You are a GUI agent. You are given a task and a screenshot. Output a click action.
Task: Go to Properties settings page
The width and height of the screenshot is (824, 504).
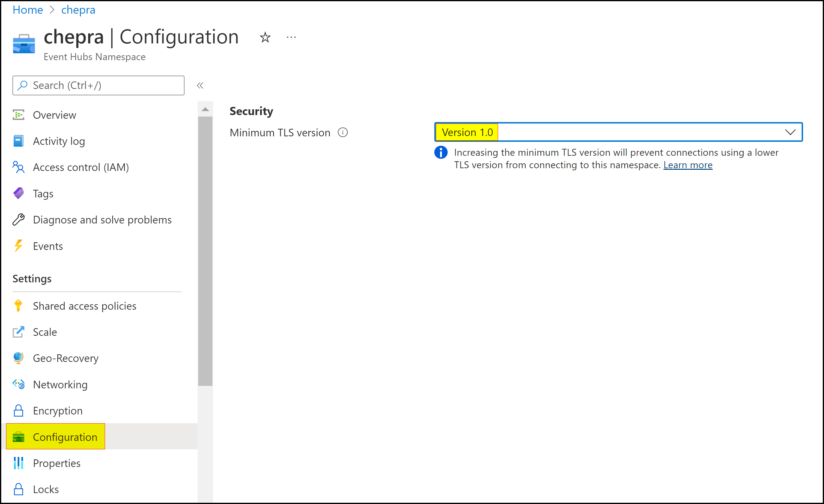56,463
